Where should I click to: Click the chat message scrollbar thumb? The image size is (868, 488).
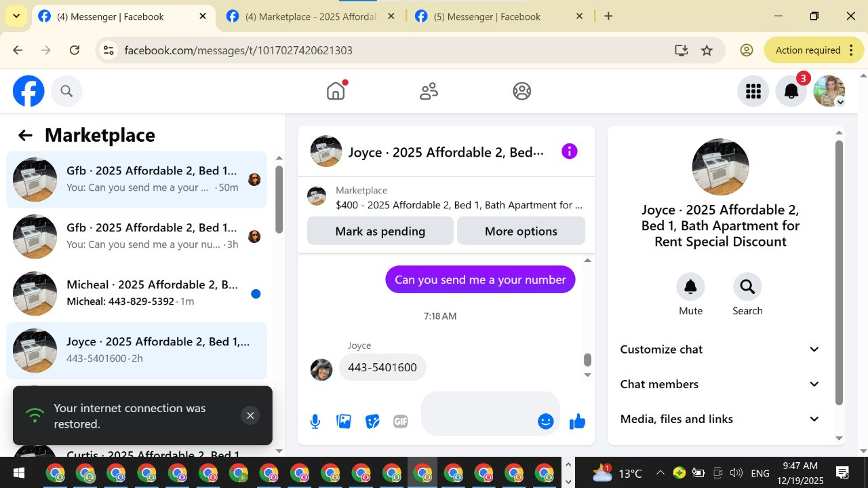coord(587,360)
